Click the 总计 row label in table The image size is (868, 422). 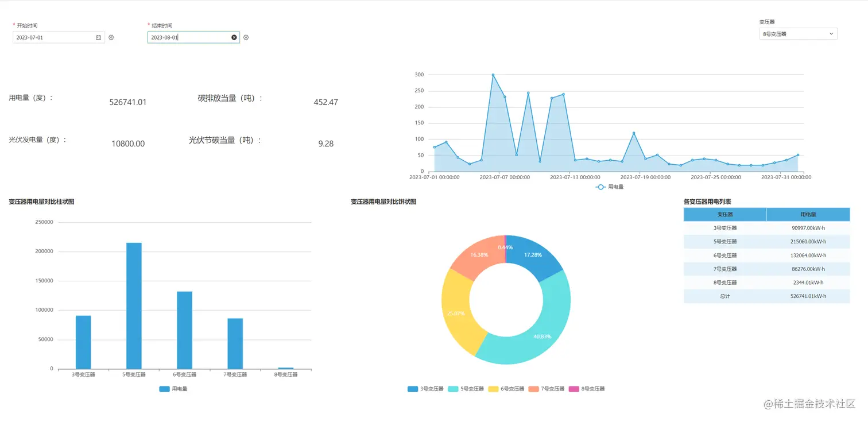(725, 296)
